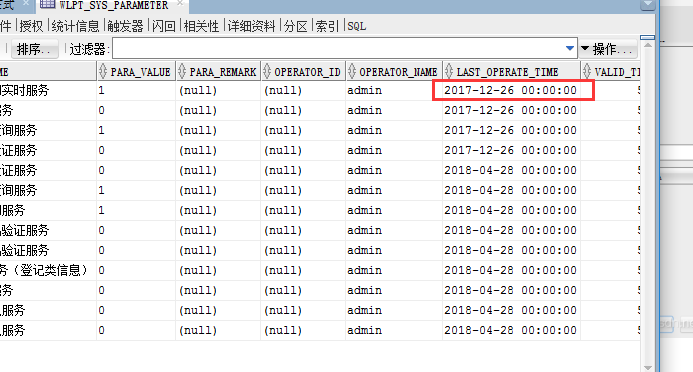Open the 操作... actions menu button
This screenshot has width=693, height=372.
(x=608, y=49)
